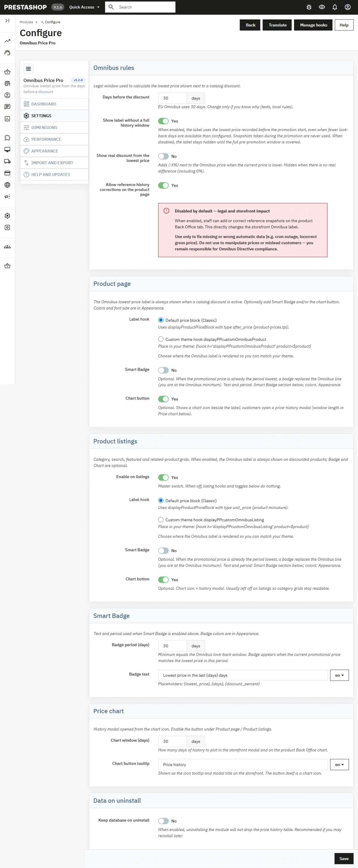Open Chart button tooltip language dropdown
358x868 pixels.
(339, 765)
